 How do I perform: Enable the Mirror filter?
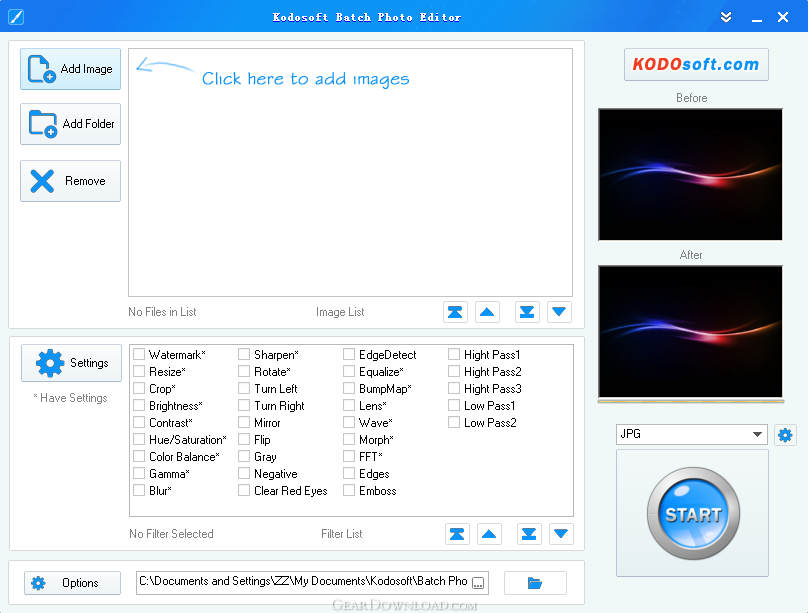click(x=244, y=422)
